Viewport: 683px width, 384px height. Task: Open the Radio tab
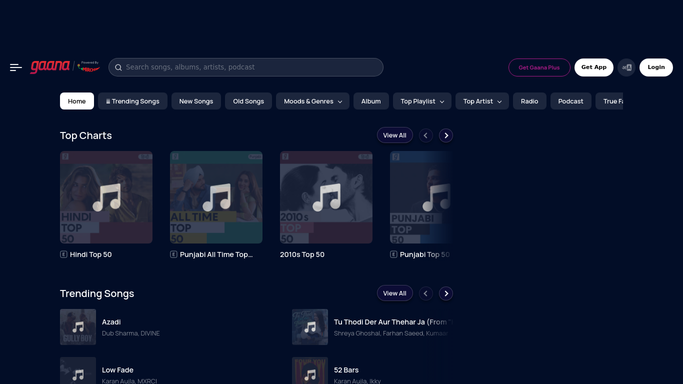(x=529, y=101)
